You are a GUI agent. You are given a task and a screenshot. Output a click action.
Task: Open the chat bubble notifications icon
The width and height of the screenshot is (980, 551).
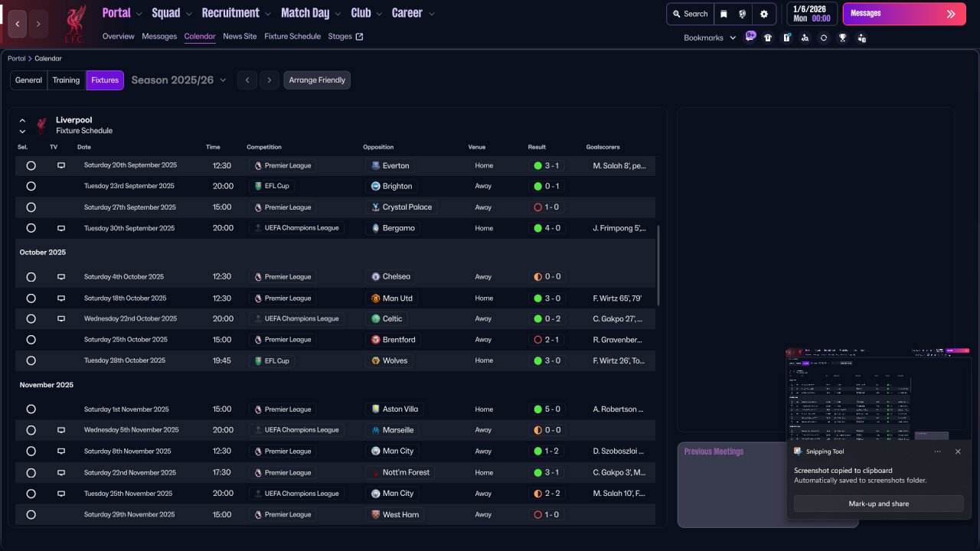[750, 36]
